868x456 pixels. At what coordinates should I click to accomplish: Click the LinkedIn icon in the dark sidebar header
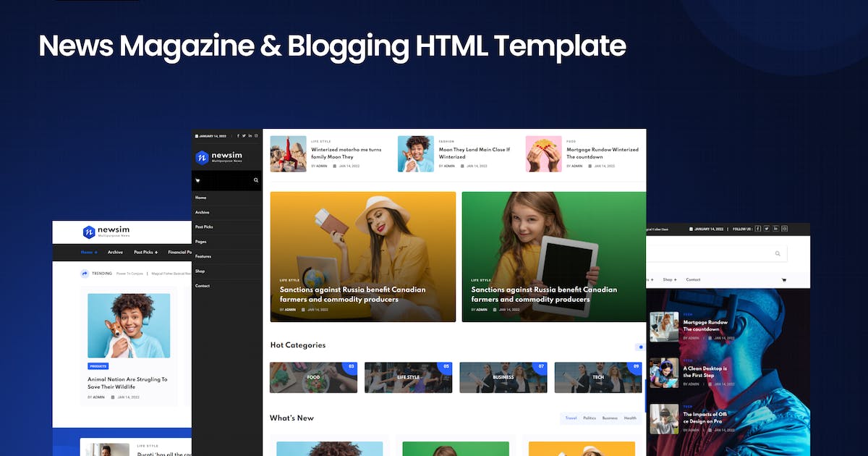click(250, 136)
